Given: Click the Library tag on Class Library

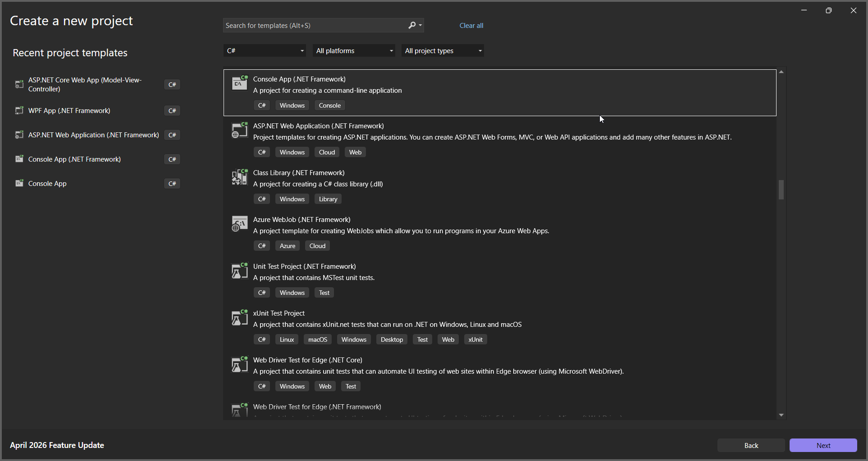Looking at the screenshot, I should [328, 199].
